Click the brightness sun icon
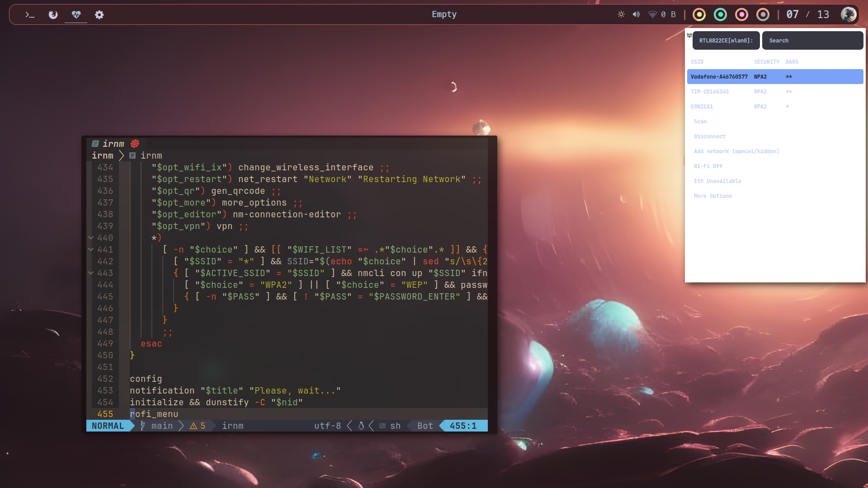 click(x=621, y=14)
